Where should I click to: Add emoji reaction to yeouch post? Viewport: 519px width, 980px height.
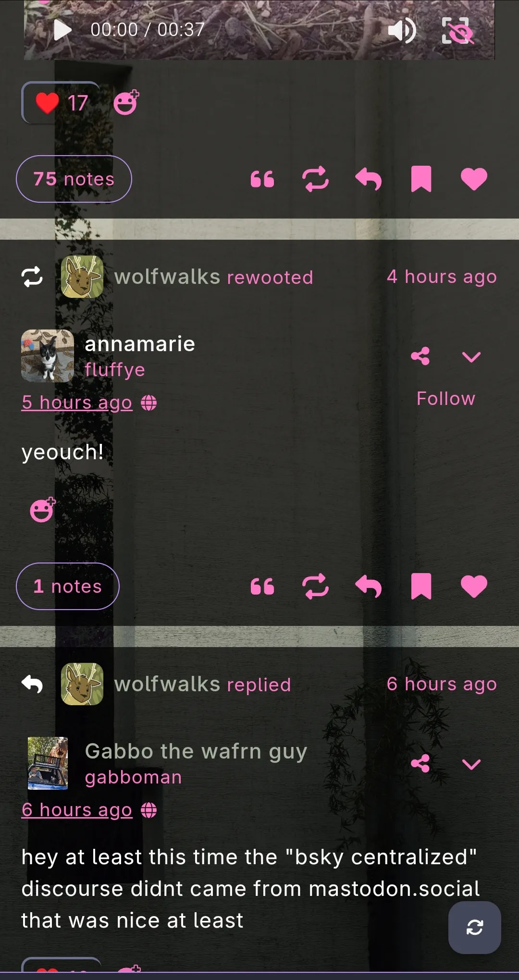43,510
